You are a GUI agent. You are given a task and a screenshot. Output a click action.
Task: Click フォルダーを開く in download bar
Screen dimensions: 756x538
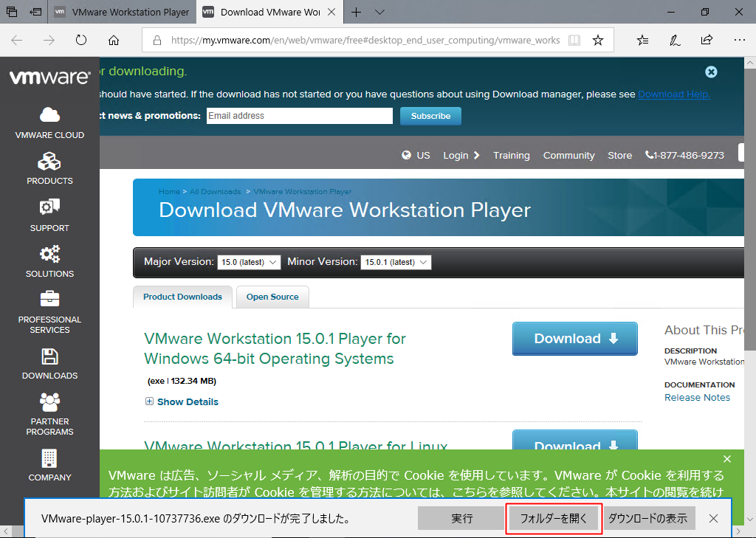[x=554, y=518]
